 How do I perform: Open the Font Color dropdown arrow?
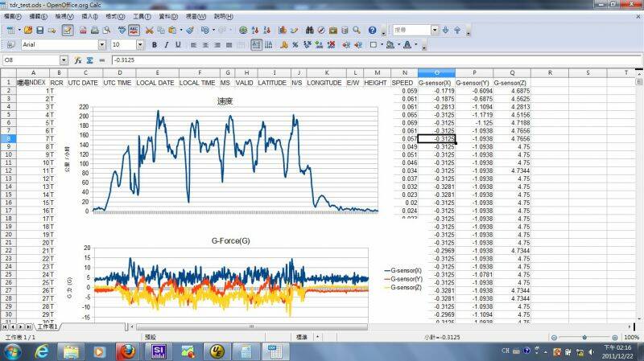[x=415, y=45]
